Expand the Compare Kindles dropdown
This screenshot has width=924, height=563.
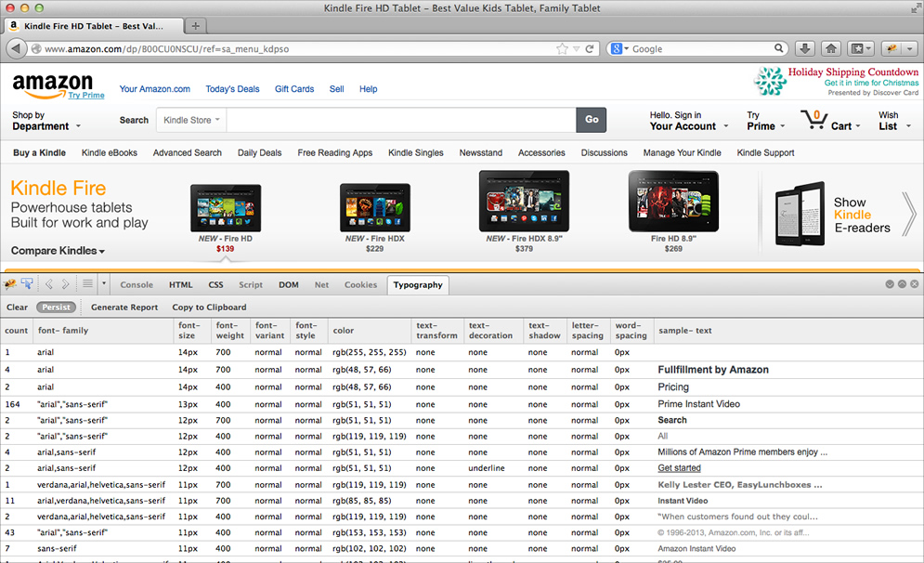(x=58, y=251)
